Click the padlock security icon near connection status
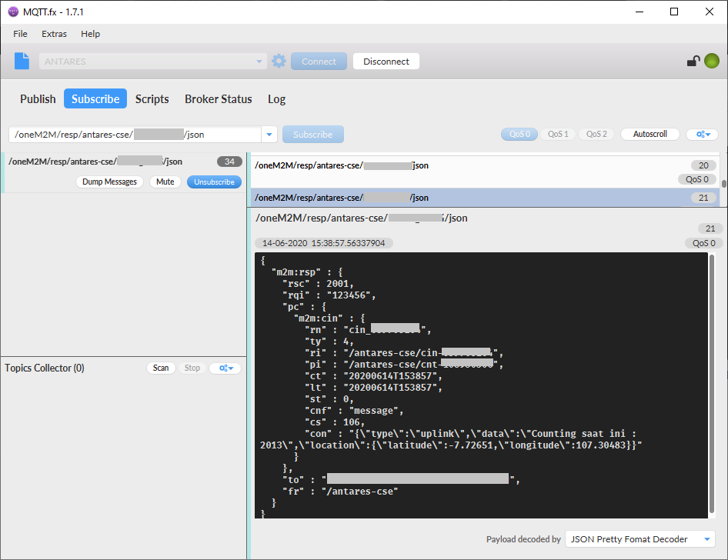 pyautogui.click(x=692, y=60)
